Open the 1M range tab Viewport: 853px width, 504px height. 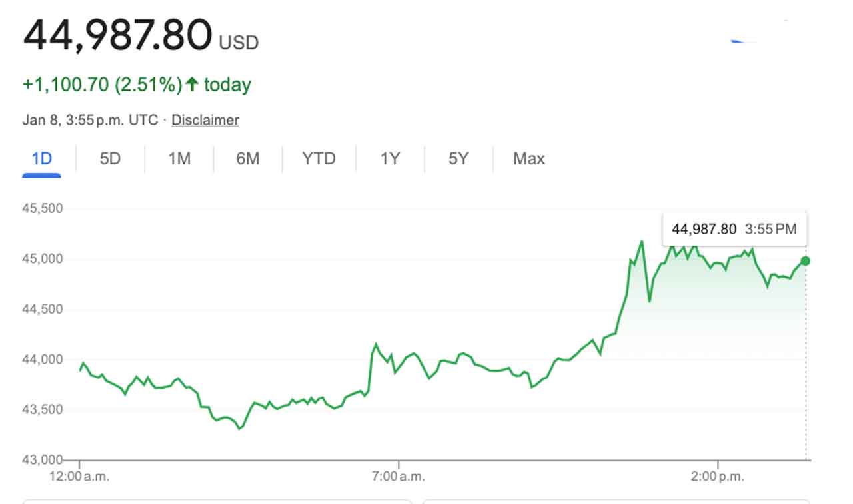point(179,159)
